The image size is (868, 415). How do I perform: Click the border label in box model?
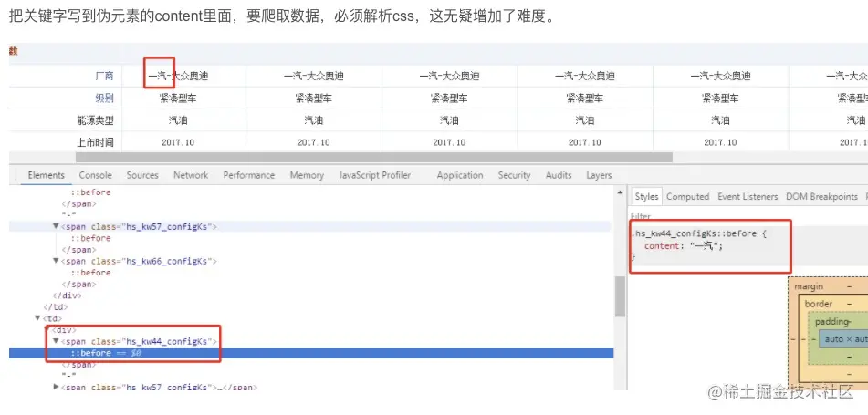pos(818,304)
